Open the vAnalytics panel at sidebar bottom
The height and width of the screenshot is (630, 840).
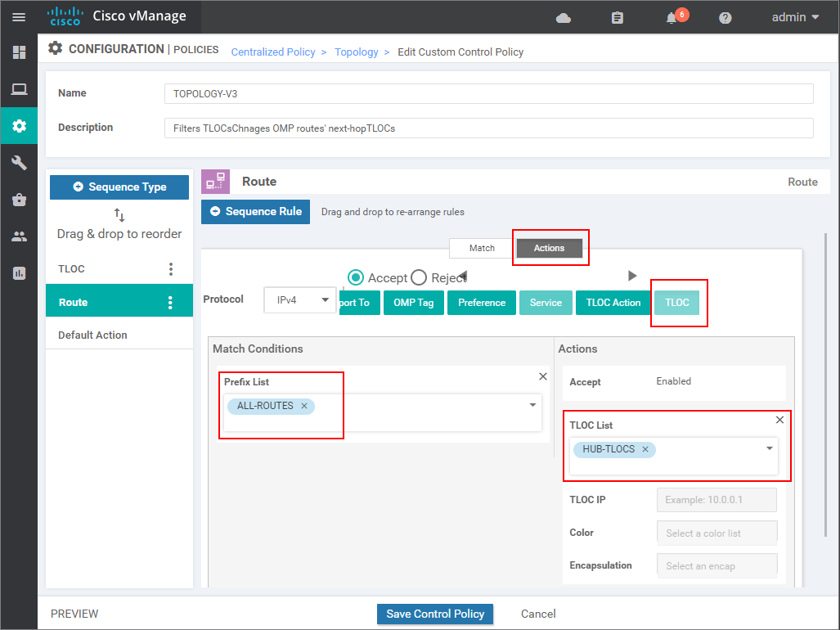click(x=19, y=272)
